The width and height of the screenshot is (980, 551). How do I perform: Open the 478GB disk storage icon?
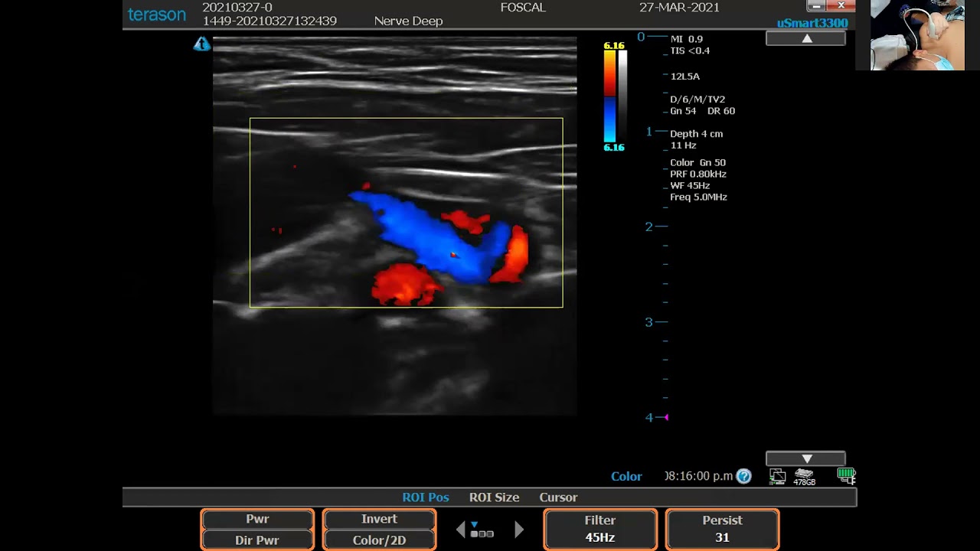(x=804, y=477)
